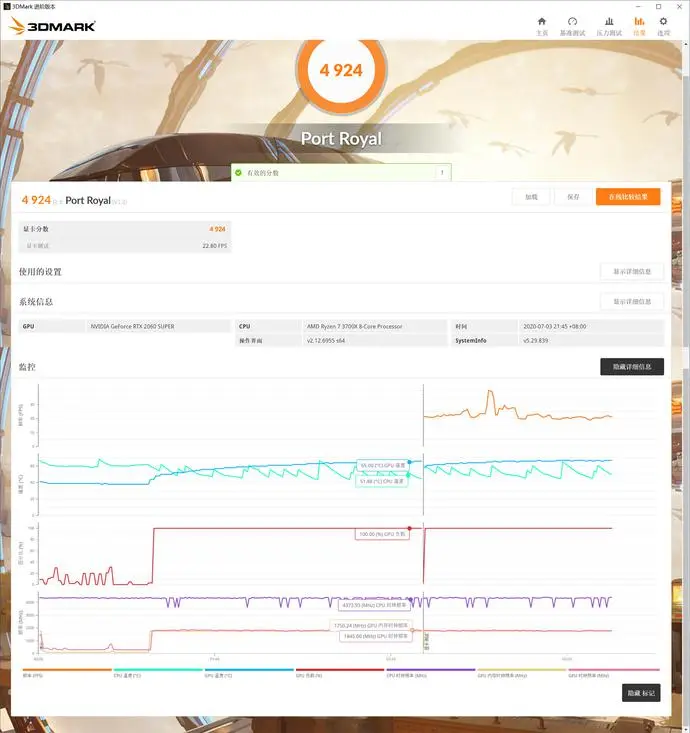Click the Save (保存) button
690x733 pixels.
[573, 197]
